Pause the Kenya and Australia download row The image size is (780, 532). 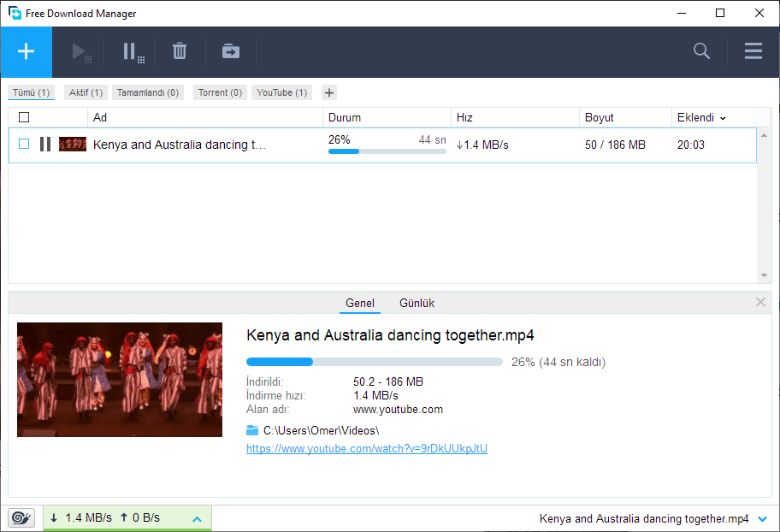click(x=45, y=145)
